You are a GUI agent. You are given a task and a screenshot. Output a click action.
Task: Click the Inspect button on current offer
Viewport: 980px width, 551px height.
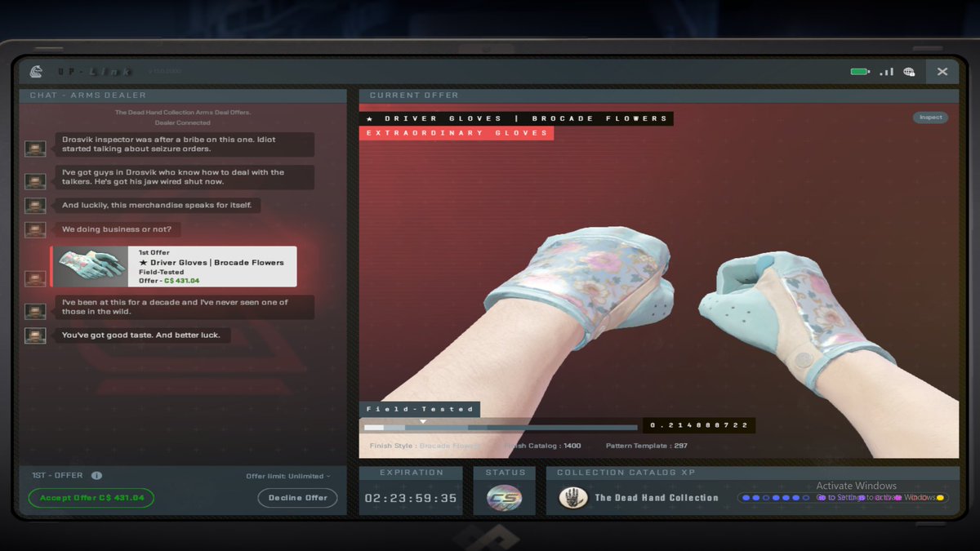coord(931,118)
